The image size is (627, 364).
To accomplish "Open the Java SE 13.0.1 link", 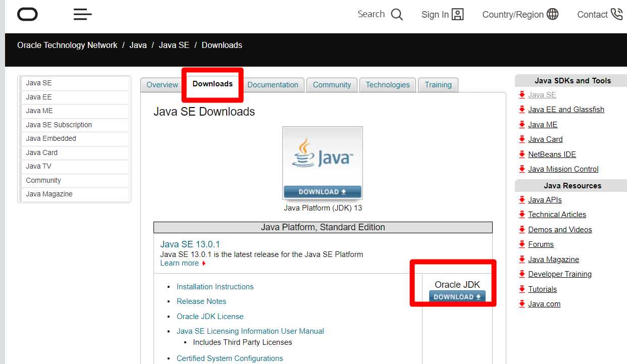I will [190, 244].
